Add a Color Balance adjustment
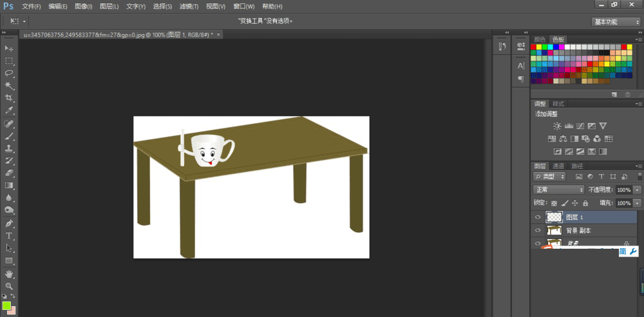The image size is (644, 317). 563,139
